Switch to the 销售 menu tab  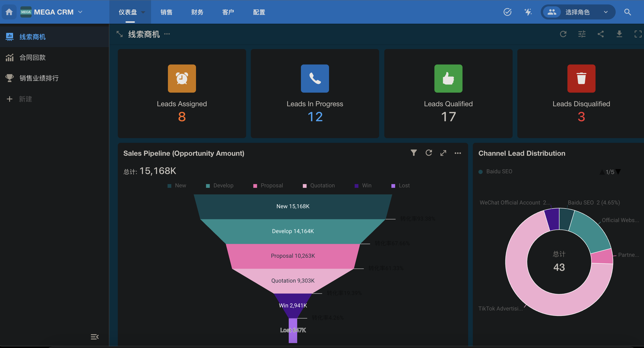[x=166, y=12]
